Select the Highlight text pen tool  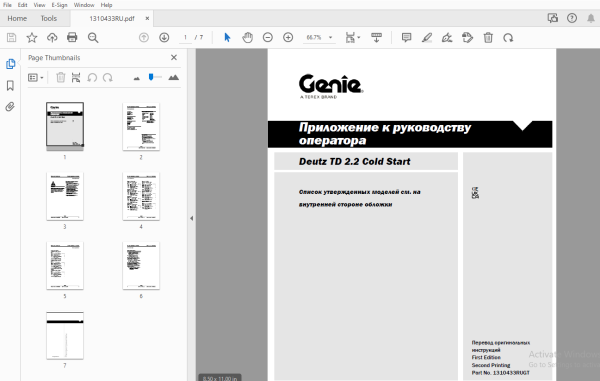[427, 37]
